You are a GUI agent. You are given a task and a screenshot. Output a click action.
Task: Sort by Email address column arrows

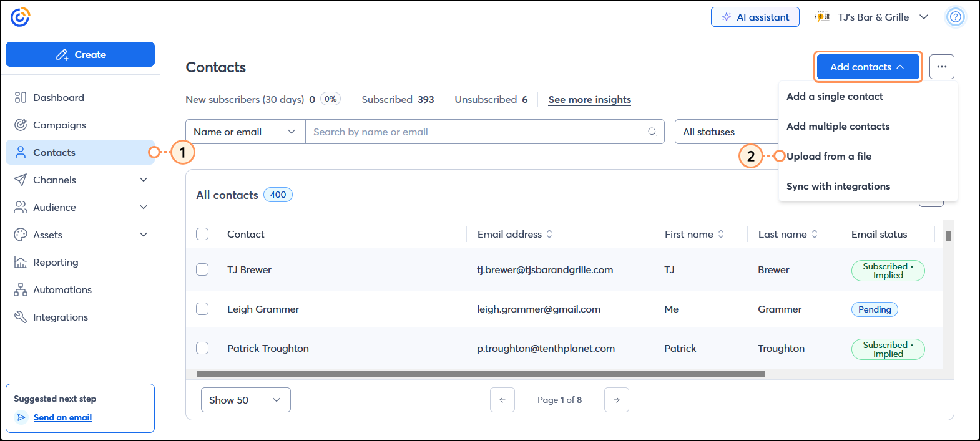point(549,234)
